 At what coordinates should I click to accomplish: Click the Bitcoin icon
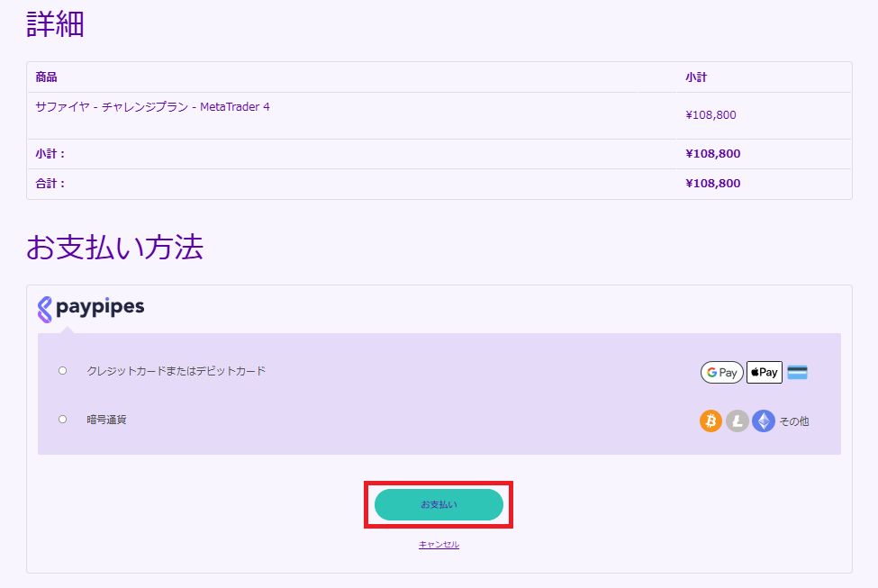(711, 421)
